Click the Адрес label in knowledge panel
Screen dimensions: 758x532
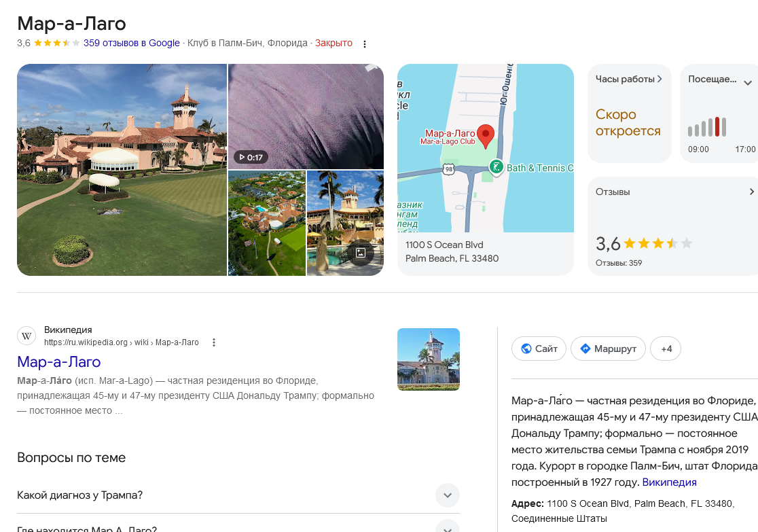click(528, 503)
